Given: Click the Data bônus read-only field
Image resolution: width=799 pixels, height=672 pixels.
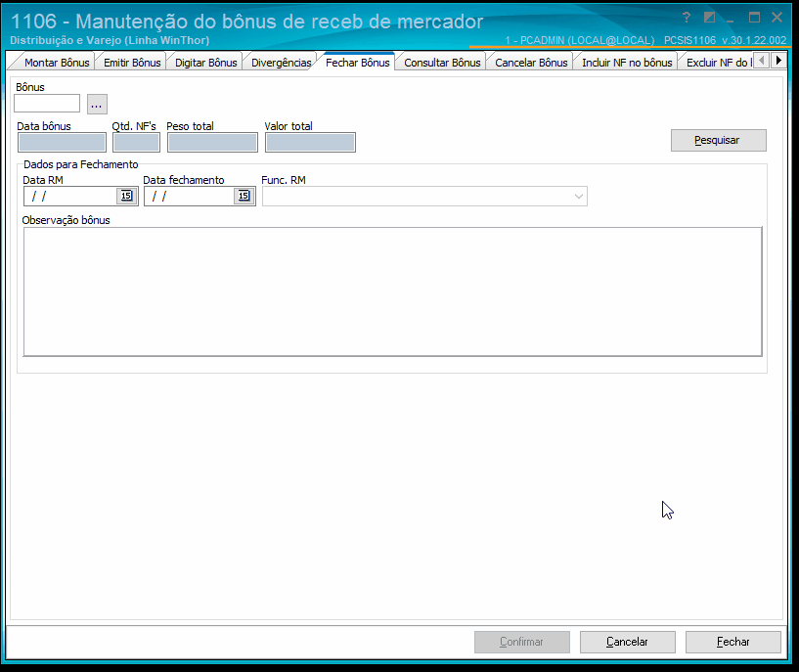Looking at the screenshot, I should [62, 143].
